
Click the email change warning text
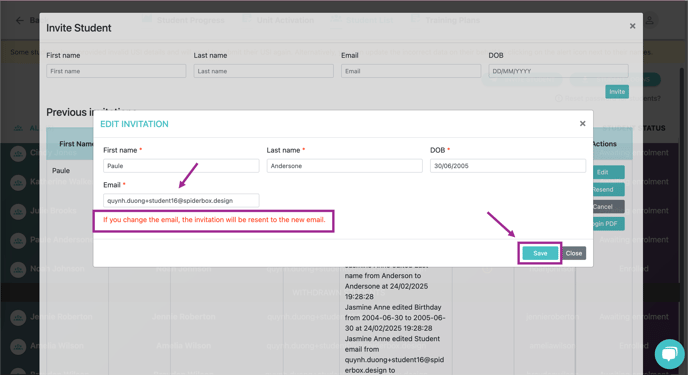[x=214, y=220]
